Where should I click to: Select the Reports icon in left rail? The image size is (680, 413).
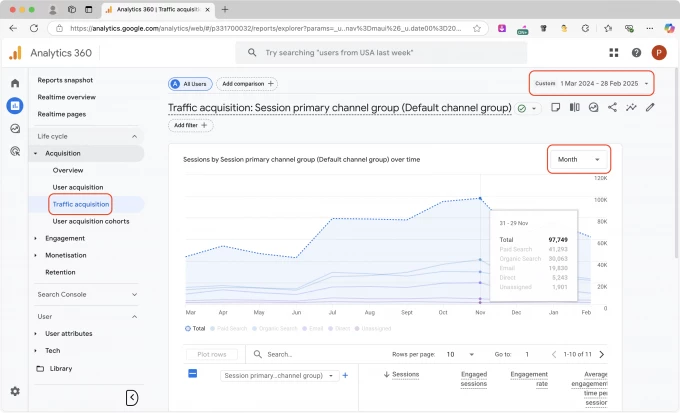click(15, 105)
